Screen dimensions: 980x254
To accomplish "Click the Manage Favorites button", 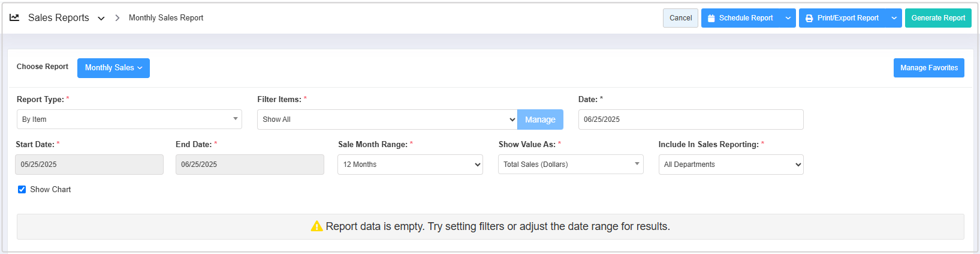I will (x=928, y=68).
